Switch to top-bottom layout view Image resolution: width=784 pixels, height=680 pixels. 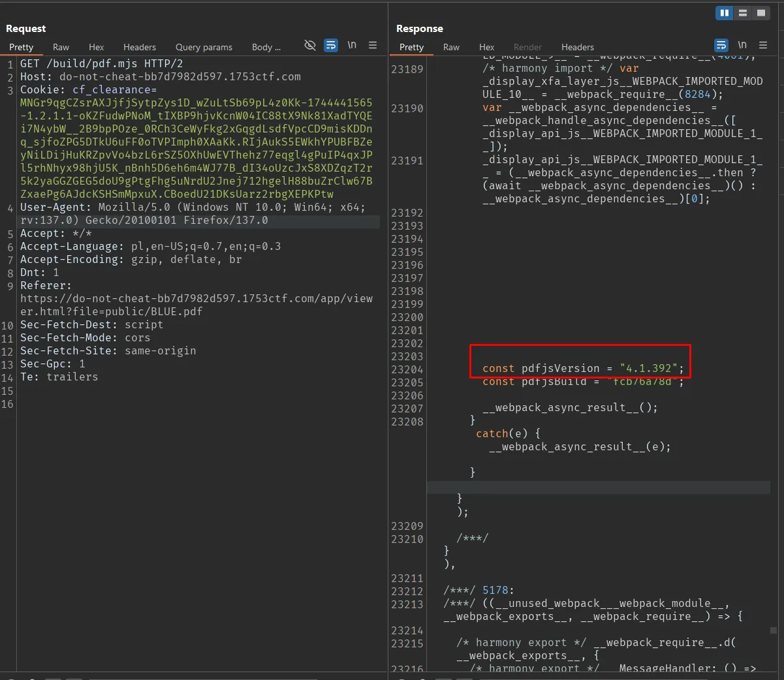(742, 13)
